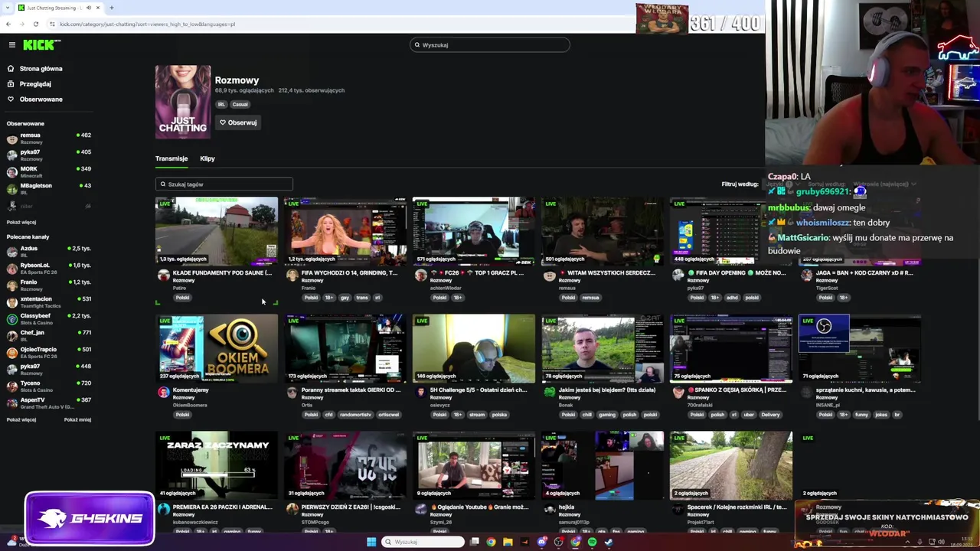The height and width of the screenshot is (551, 980).
Task: Open MBagietson's avatar in the sidebar
Action: pyautogui.click(x=11, y=189)
